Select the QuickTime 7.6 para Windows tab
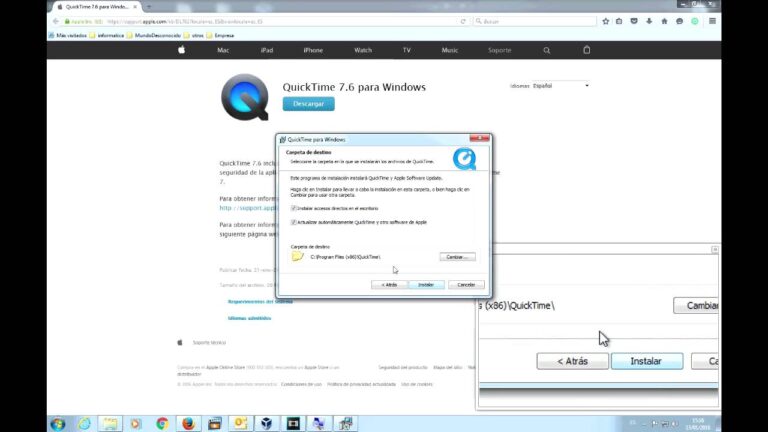The image size is (768, 432). pyautogui.click(x=96, y=7)
